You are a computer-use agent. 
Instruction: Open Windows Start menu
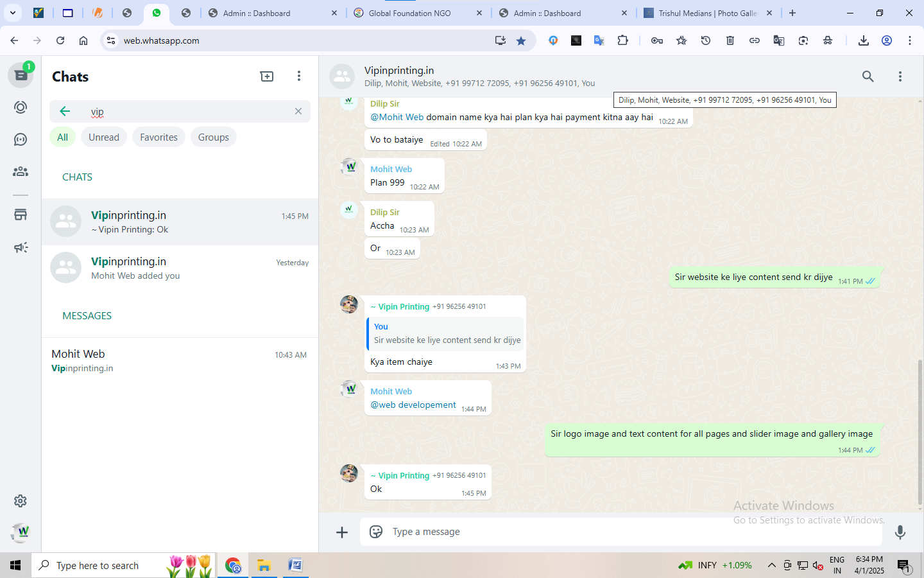click(15, 565)
